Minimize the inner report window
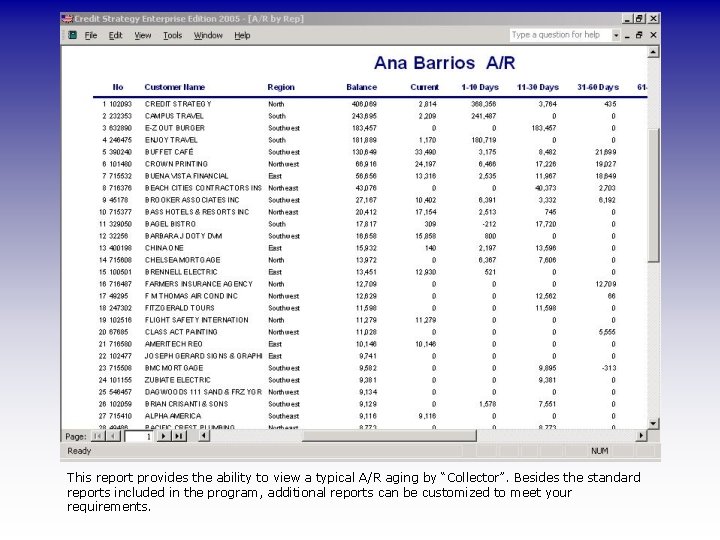The width and height of the screenshot is (720, 540). click(x=627, y=35)
